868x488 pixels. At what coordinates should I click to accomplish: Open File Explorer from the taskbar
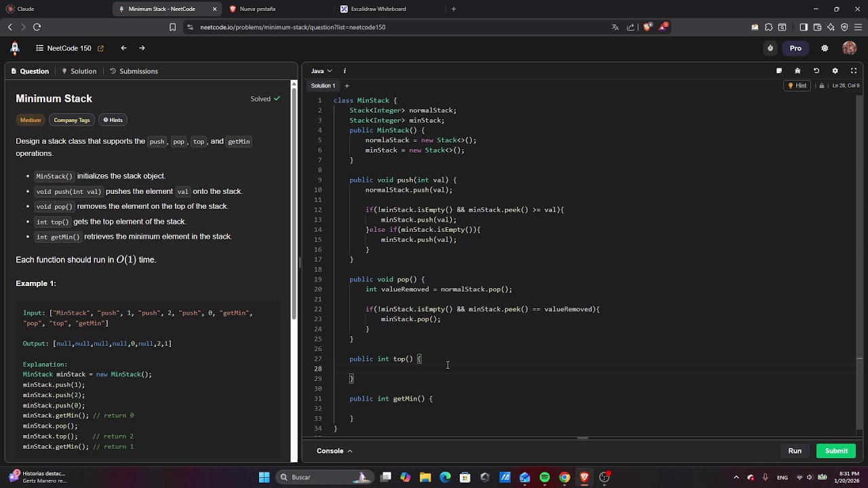coord(425,477)
